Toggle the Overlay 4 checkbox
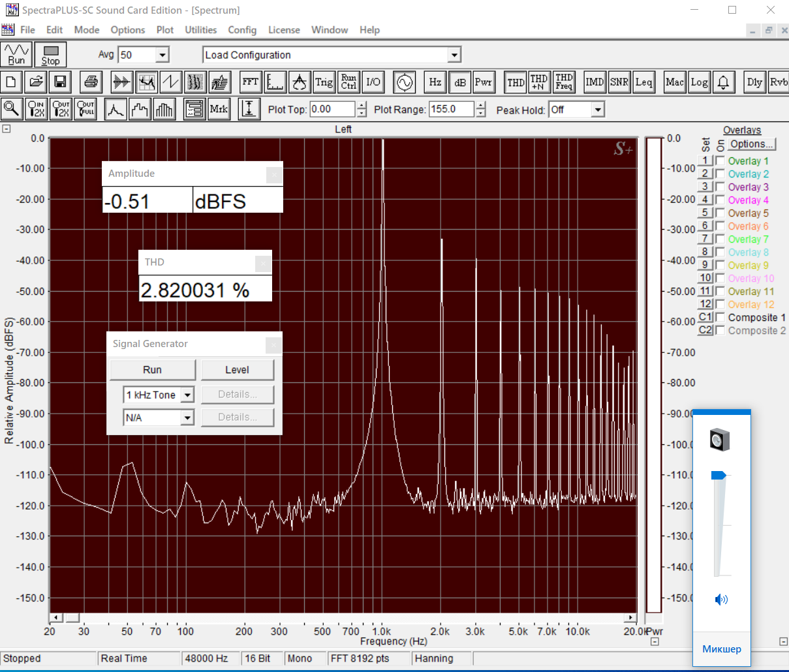This screenshot has height=672, width=789. click(x=720, y=200)
